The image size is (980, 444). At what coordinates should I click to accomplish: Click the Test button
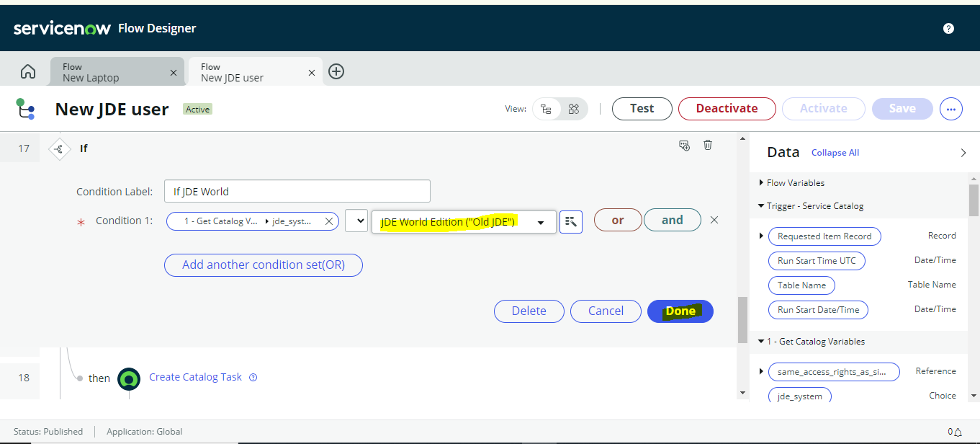click(642, 109)
